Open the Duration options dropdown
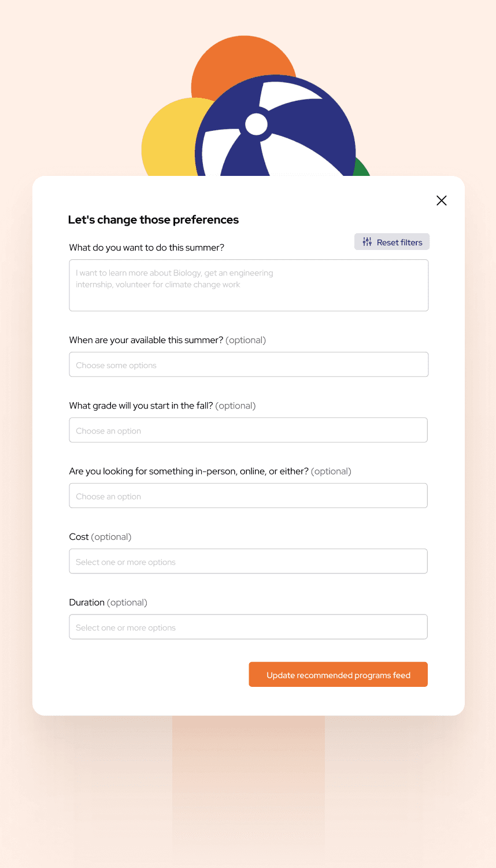 [249, 627]
